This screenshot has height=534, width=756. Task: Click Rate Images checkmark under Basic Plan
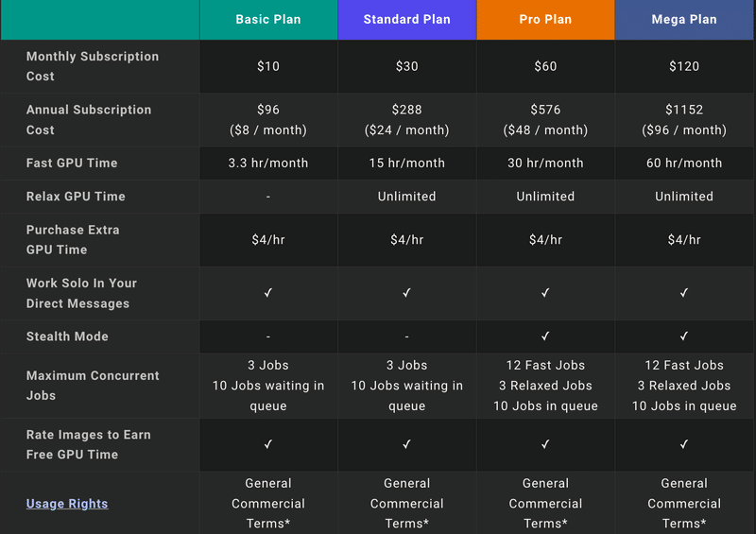268,444
